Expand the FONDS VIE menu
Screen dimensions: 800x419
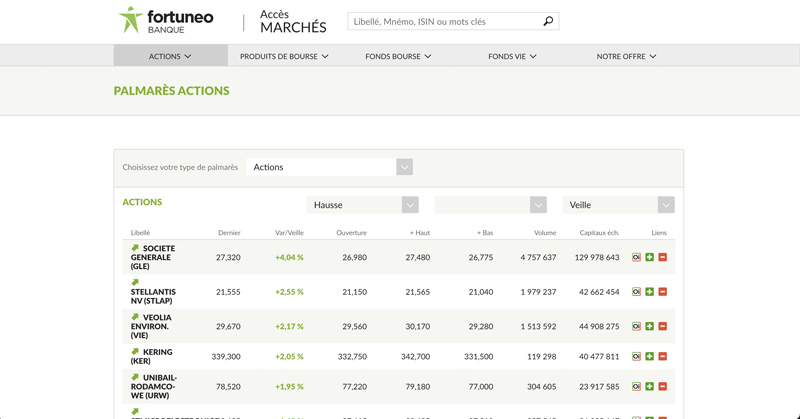click(512, 56)
